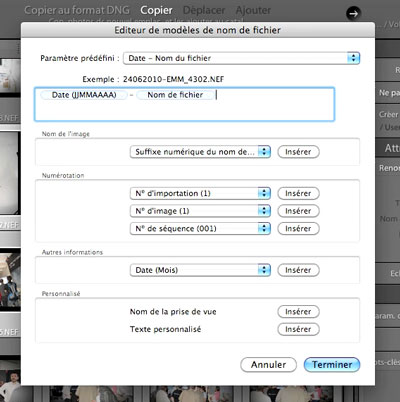Image resolution: width=400 pixels, height=402 pixels.
Task: Click the Annuler button
Action: coord(268,365)
